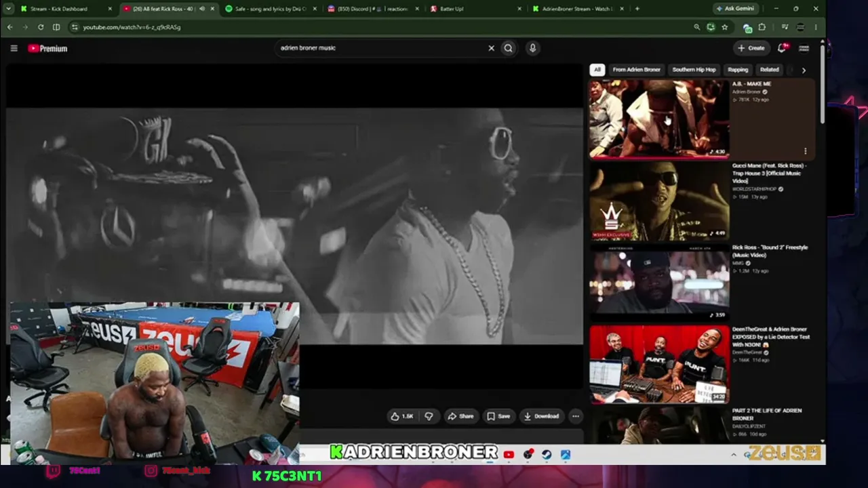Filter by Rapping chip

[x=738, y=69]
